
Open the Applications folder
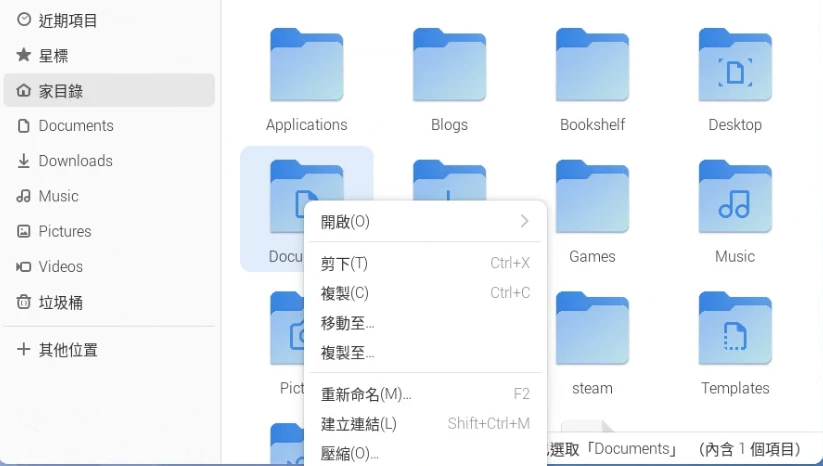pyautogui.click(x=307, y=65)
